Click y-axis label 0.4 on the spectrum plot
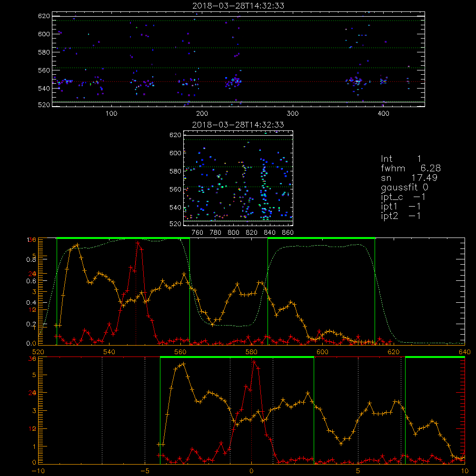 click(x=31, y=302)
